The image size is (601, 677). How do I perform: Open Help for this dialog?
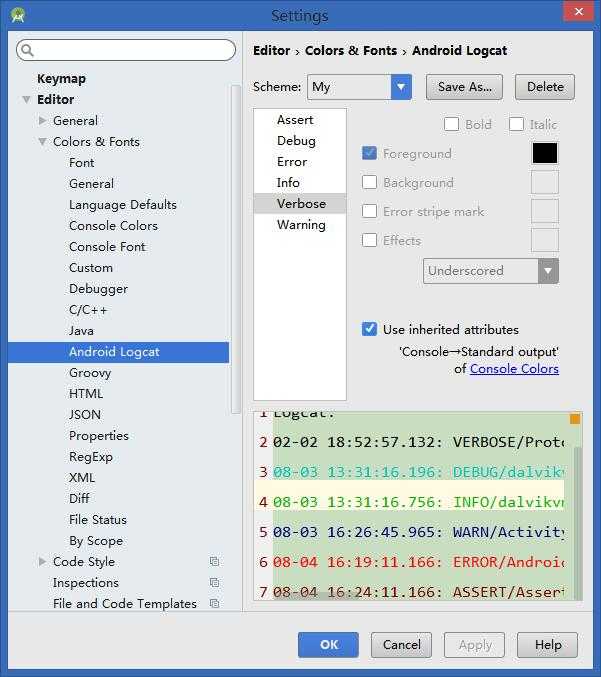[547, 645]
